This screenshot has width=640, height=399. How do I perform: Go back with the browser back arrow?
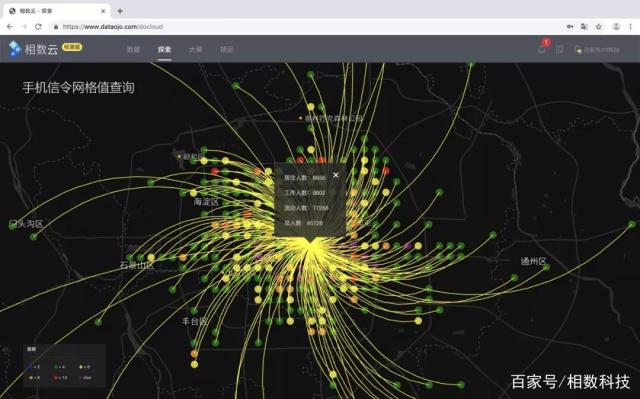[10, 27]
